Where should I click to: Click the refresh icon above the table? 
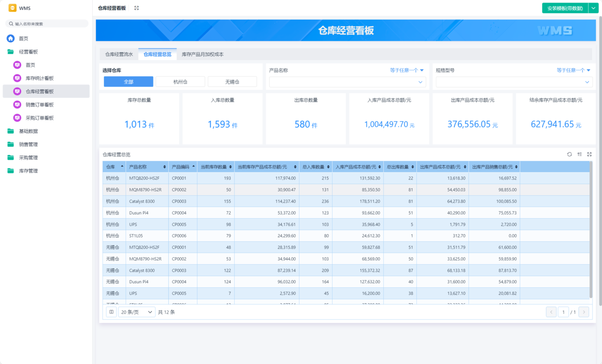click(569, 154)
